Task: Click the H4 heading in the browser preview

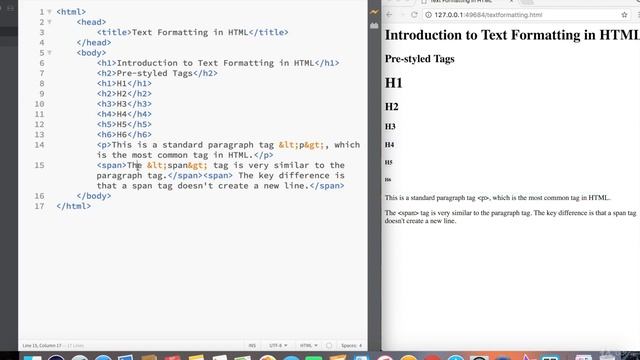Action: 389,144
